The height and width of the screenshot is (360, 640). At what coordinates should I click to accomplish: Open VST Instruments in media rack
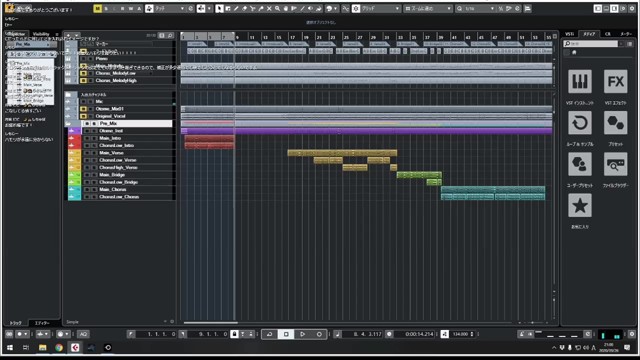[x=580, y=82]
